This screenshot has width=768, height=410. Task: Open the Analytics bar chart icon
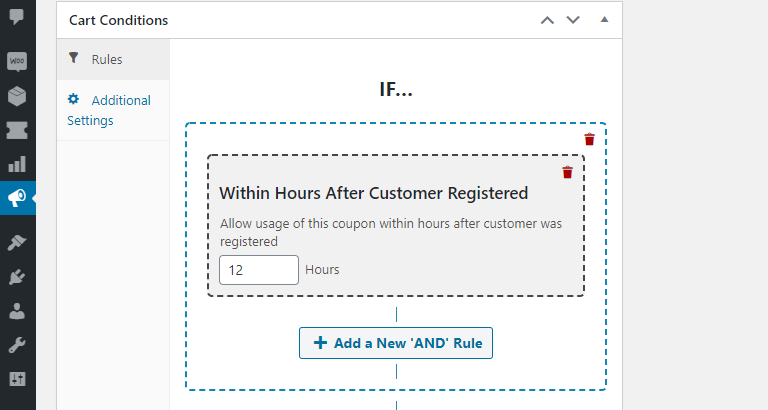[17, 164]
